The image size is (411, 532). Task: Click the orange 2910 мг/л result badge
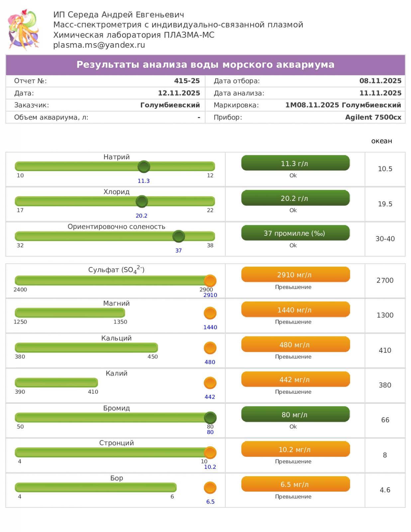[x=295, y=275]
